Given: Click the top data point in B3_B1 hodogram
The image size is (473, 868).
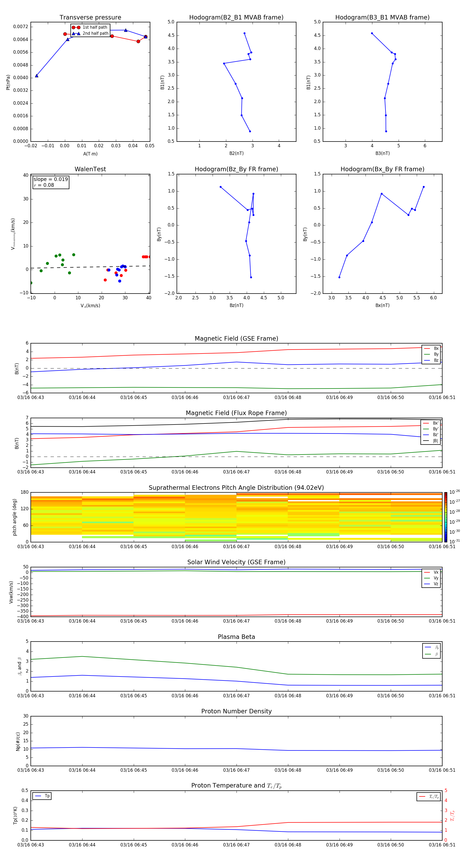Looking at the screenshot, I should point(372,33).
